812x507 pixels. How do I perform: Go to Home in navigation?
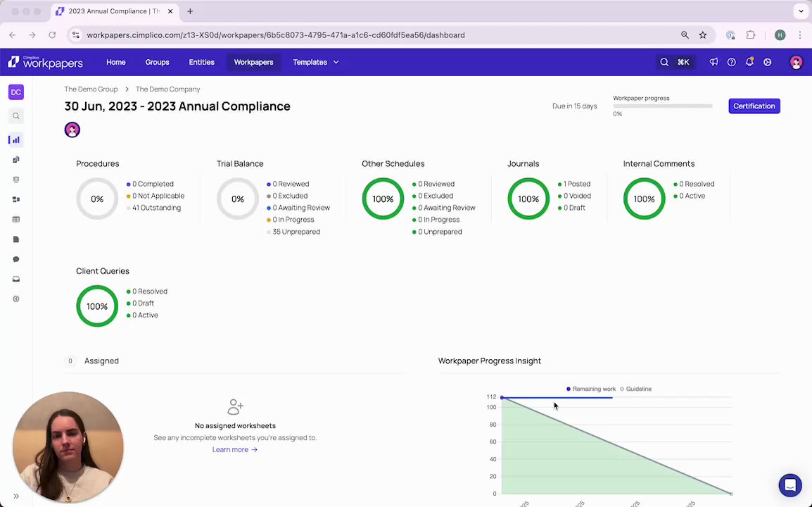116,62
